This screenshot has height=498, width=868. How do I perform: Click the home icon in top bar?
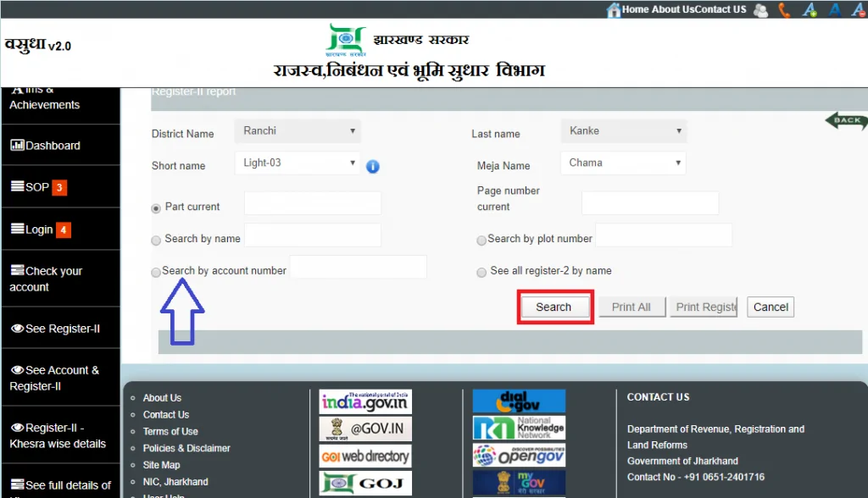pos(614,10)
